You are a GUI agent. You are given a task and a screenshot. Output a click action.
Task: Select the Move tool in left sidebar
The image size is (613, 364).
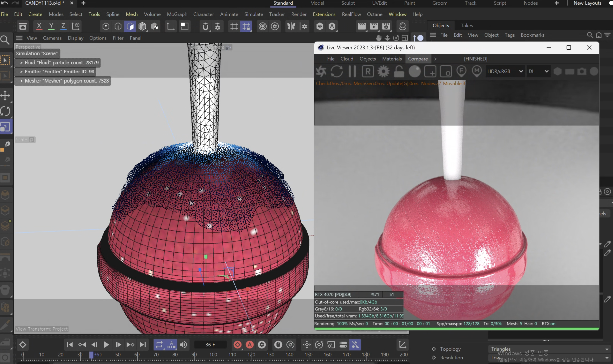(x=5, y=95)
